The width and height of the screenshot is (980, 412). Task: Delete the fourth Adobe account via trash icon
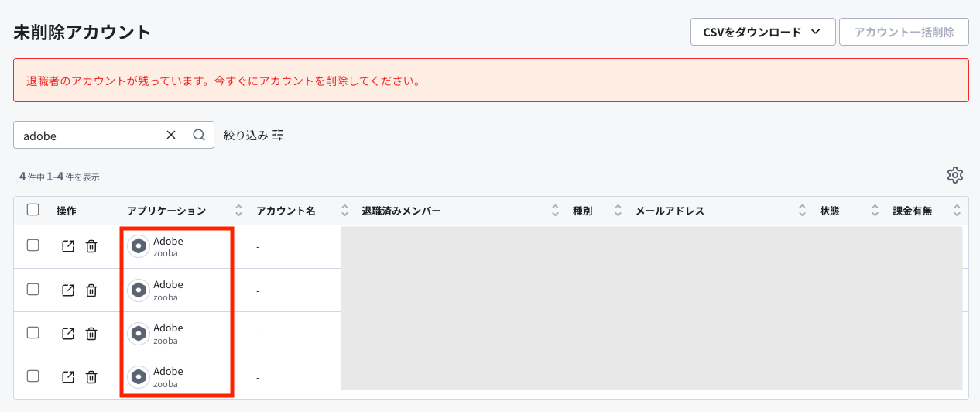coord(91,376)
